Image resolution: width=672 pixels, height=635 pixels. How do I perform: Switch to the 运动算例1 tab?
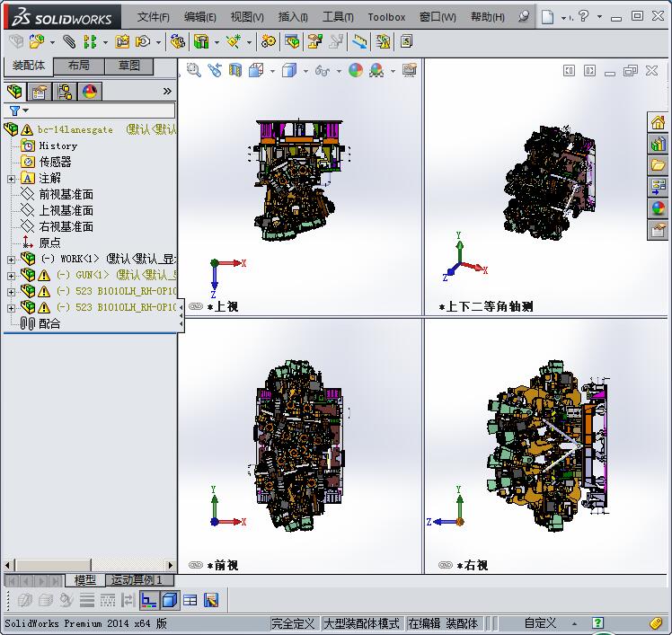tap(137, 580)
